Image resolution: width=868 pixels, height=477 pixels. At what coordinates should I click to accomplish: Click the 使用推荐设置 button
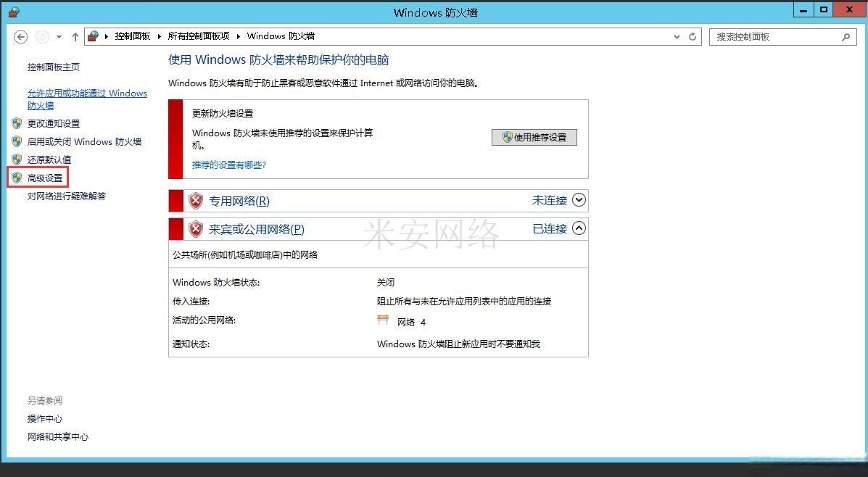[x=534, y=137]
